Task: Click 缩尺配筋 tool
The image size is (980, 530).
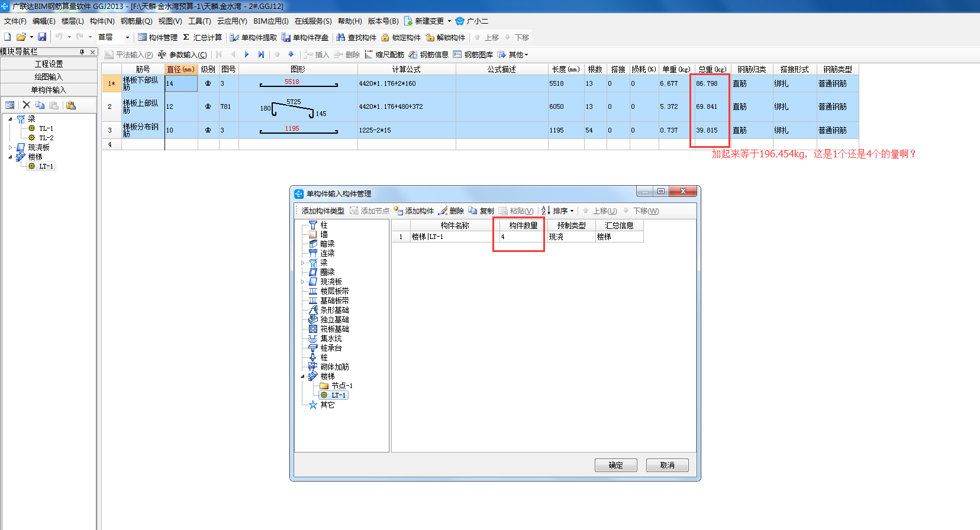Action: tap(384, 54)
